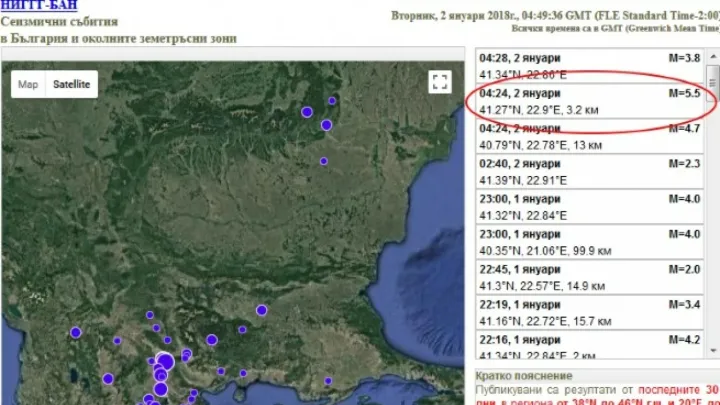Select the westernmost purple marker on map
This screenshot has width=720, height=405.
click(x=75, y=333)
